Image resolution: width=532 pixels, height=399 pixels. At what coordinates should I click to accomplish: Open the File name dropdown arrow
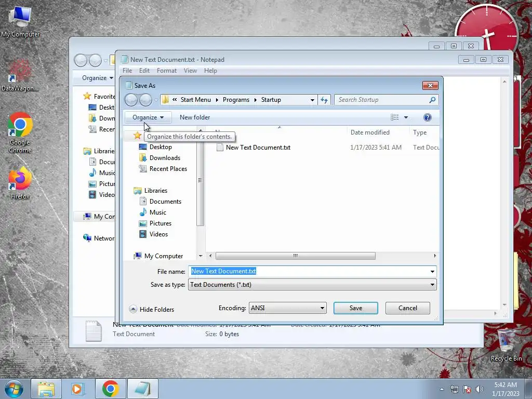tap(432, 271)
